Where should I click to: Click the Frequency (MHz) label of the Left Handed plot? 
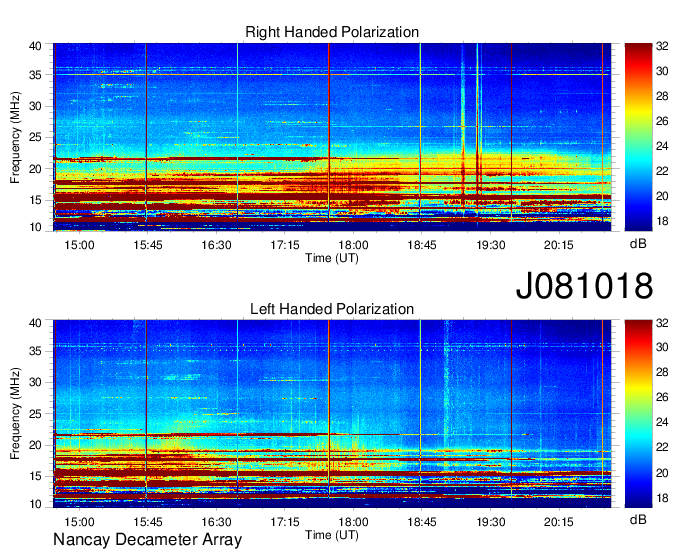point(15,414)
